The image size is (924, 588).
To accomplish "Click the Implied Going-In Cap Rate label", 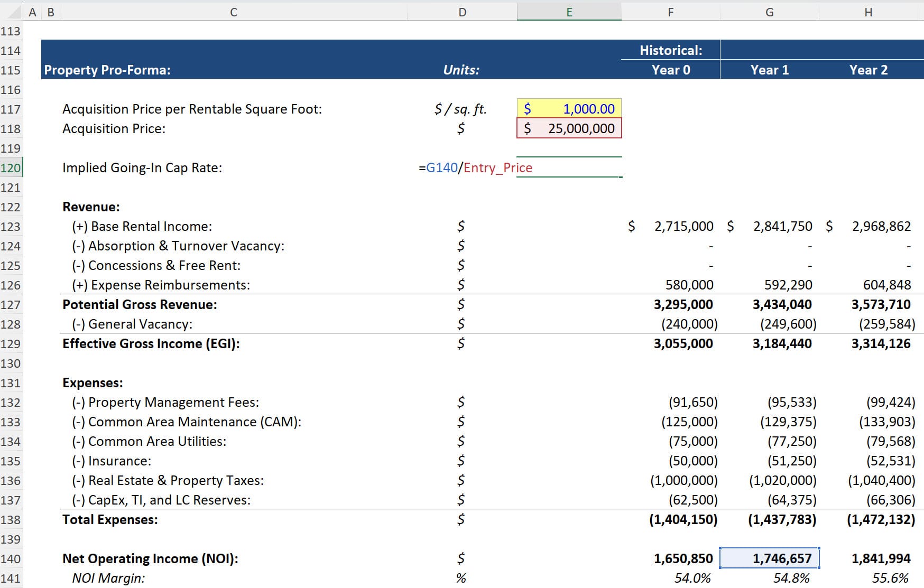I will tap(143, 167).
